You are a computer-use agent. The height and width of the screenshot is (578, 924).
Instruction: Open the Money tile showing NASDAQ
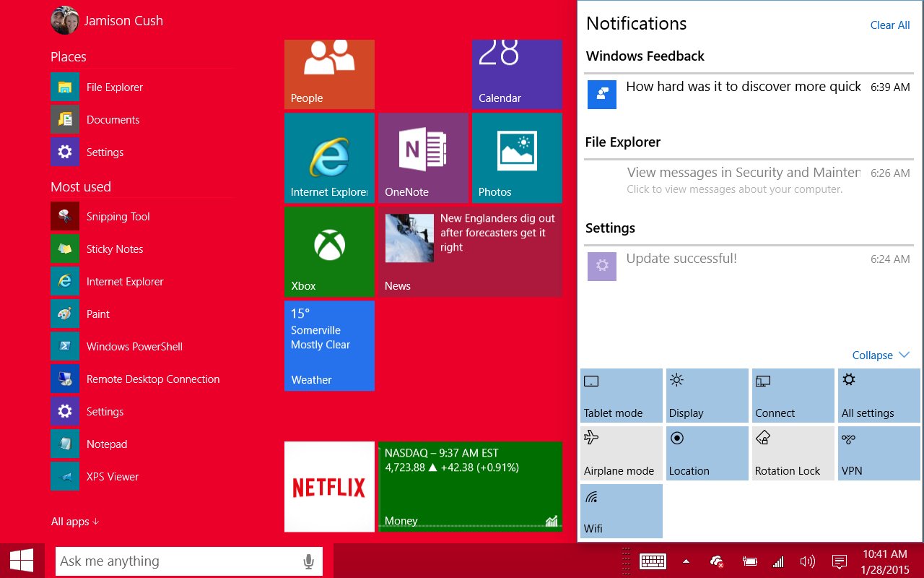[470, 486]
